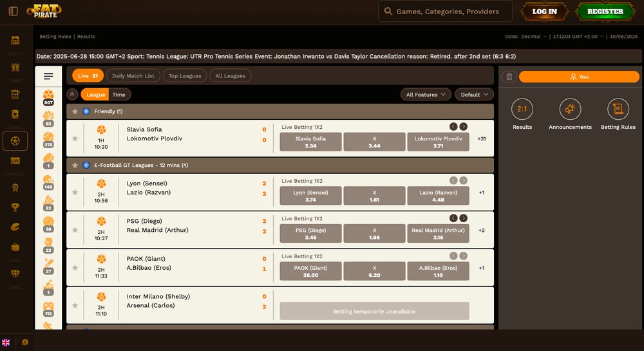The image size is (644, 351).
Task: Favorite Slavia Sofia vs Lokomotiv Plovdiv match
Action: pos(75,138)
